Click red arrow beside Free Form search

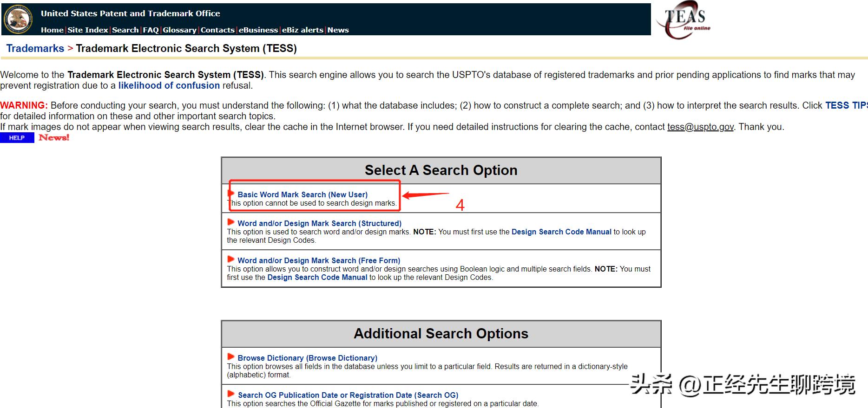[230, 259]
